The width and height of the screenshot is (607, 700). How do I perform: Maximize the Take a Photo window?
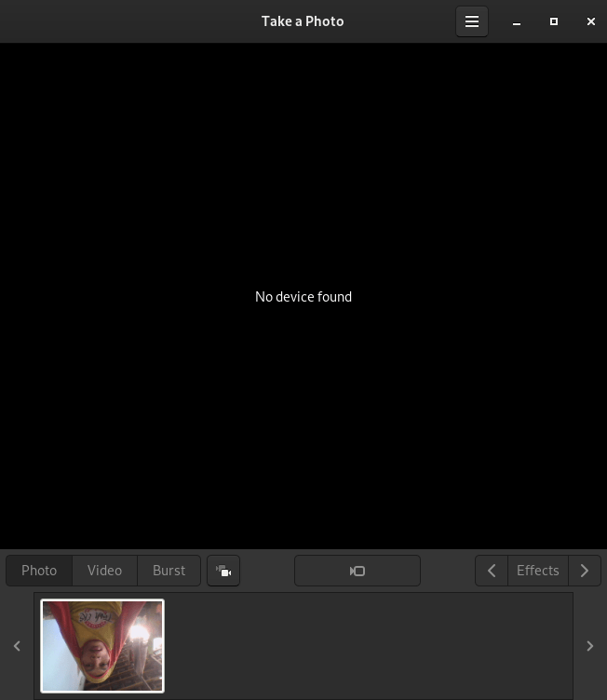(553, 21)
